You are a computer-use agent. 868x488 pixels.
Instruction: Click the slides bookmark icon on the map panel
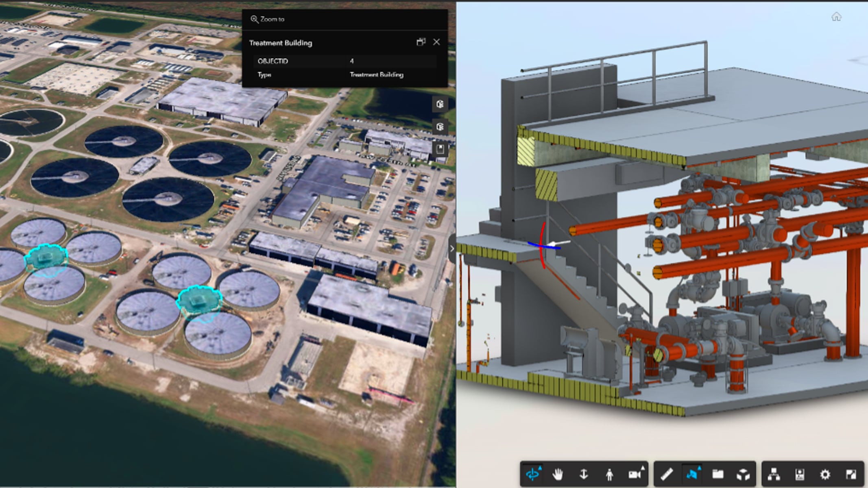point(441,149)
